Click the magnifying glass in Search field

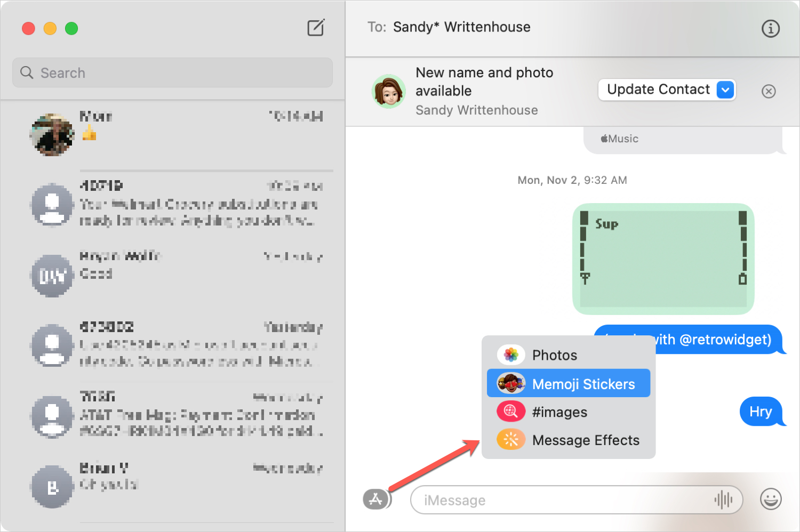coord(27,72)
